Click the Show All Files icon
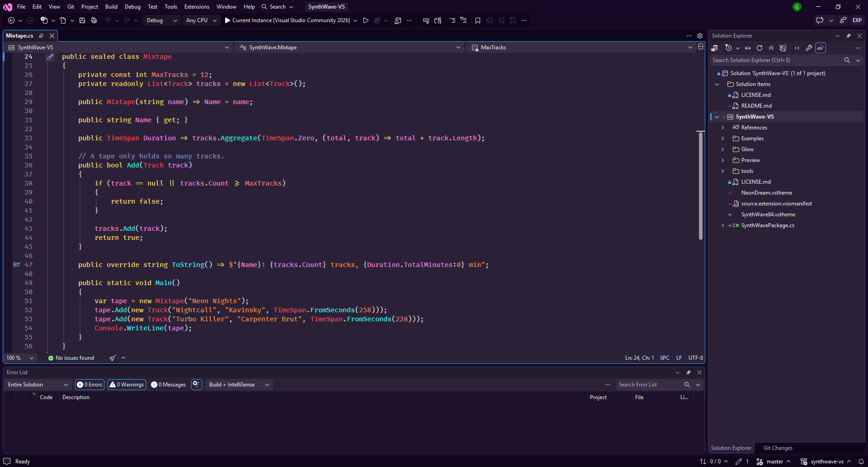The image size is (868, 467). (783, 48)
